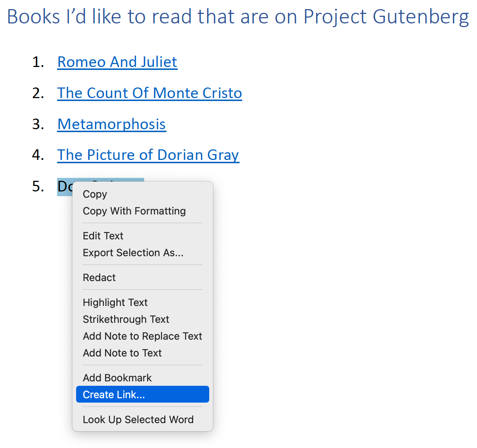Choose Add Note to Replace Text
The height and width of the screenshot is (448, 477).
point(142,336)
